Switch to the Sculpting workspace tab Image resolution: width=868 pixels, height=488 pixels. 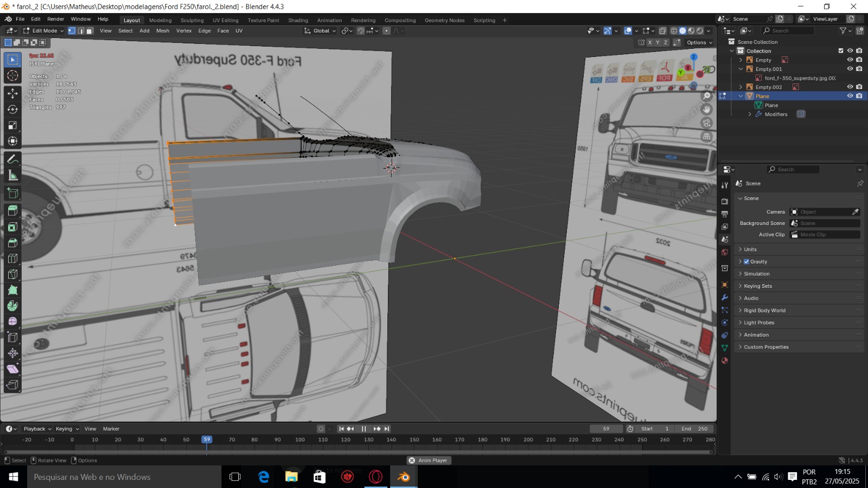[192, 21]
